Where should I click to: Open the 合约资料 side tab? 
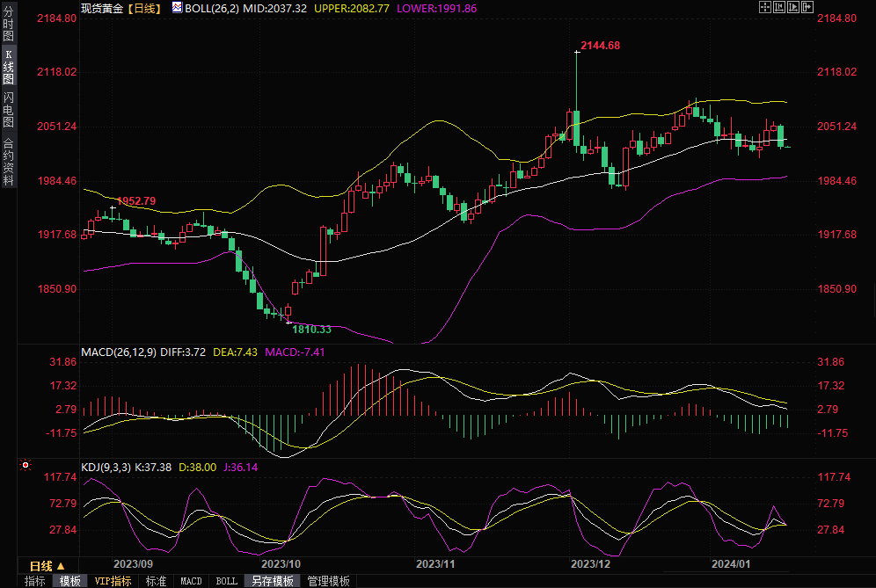tap(8, 162)
